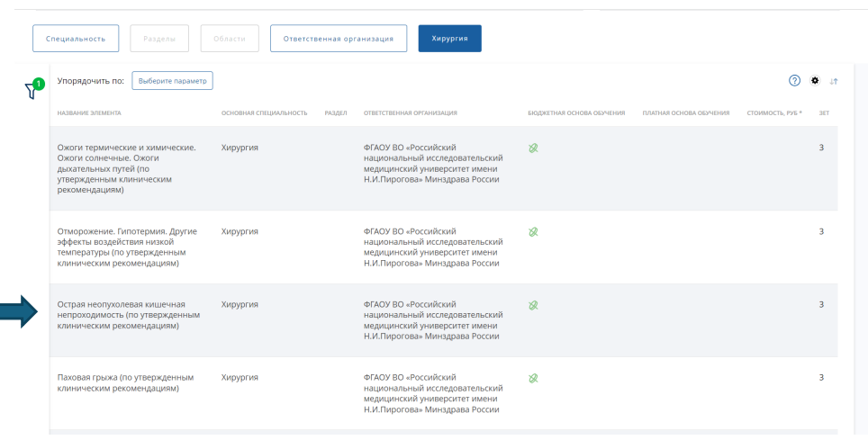The width and height of the screenshot is (868, 440).
Task: Open 'Отморожение. Гипотермия' course entry
Action: click(x=127, y=247)
